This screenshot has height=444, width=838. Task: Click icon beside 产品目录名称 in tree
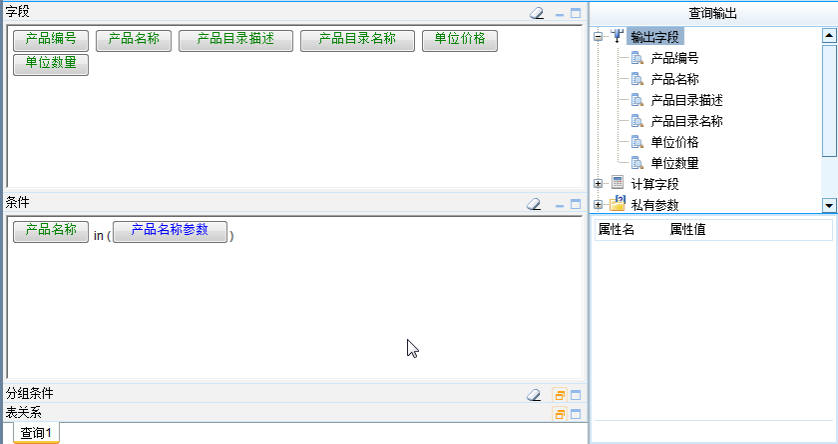637,121
